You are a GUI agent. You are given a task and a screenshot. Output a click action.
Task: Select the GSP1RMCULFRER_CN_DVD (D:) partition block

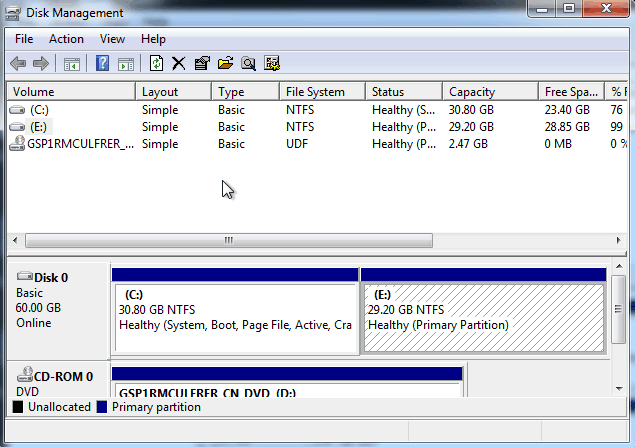coord(287,382)
